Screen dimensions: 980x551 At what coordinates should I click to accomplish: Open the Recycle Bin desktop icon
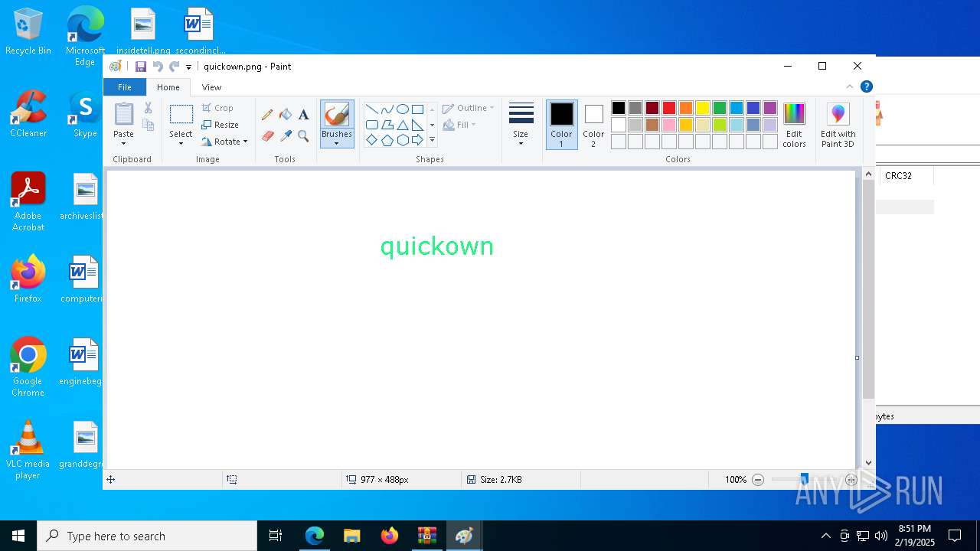[x=28, y=32]
